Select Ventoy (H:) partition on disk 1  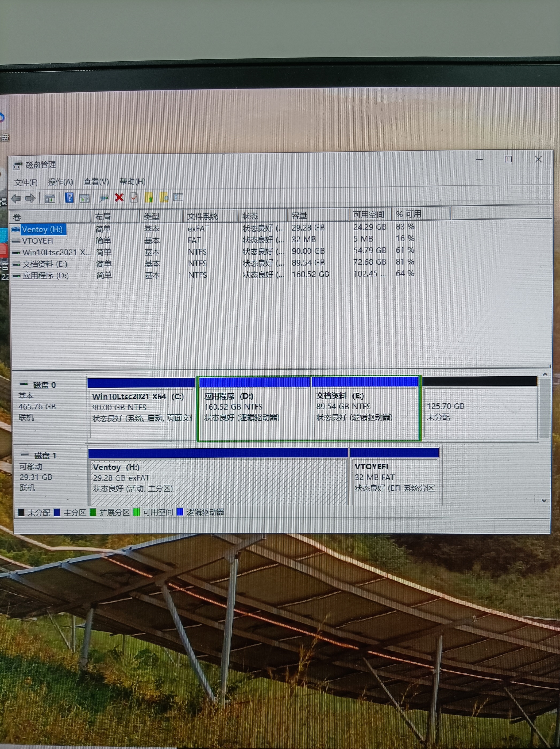point(218,477)
